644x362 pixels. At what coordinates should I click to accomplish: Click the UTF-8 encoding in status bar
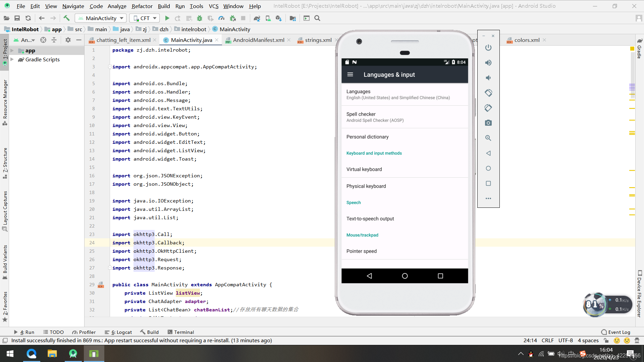point(566,341)
